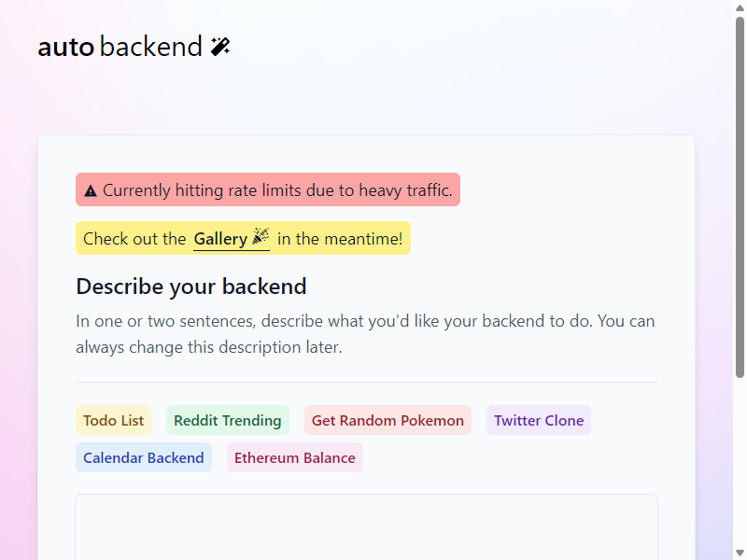747x560 pixels.
Task: Click the bold "auto" logo text
Action: tap(65, 48)
